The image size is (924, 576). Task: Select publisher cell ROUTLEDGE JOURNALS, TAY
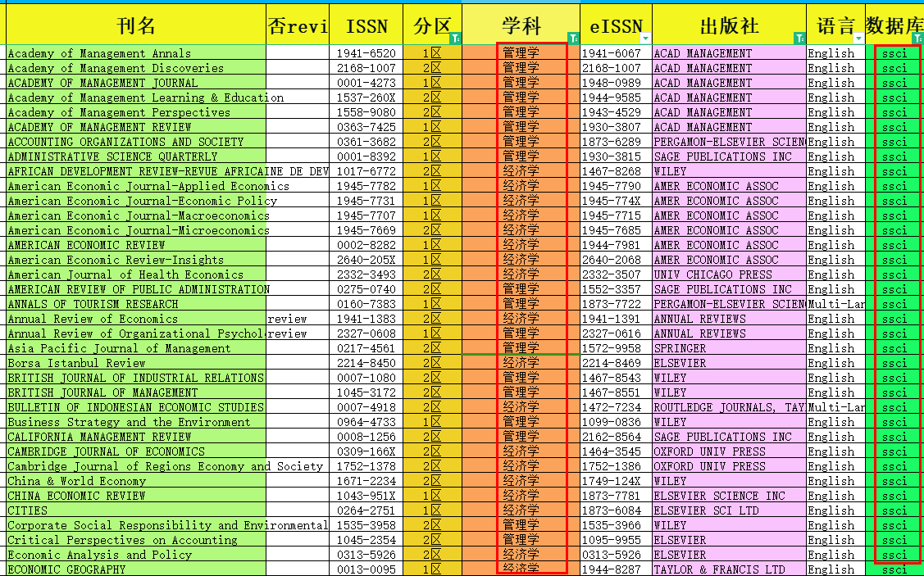point(729,407)
